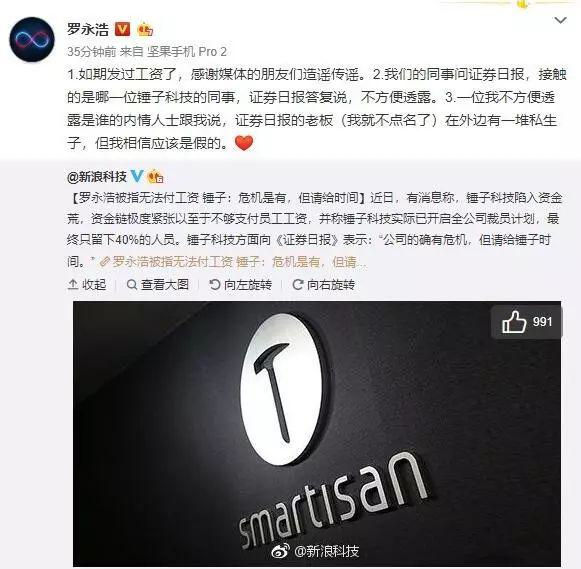581x569 pixels.
Task: Open the @新浪科技 reposted account
Action: point(97,177)
